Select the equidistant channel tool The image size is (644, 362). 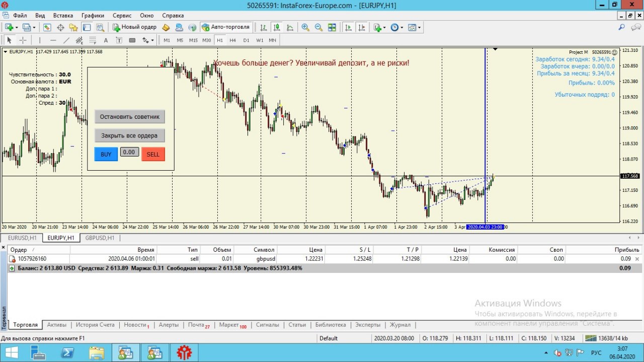click(79, 40)
